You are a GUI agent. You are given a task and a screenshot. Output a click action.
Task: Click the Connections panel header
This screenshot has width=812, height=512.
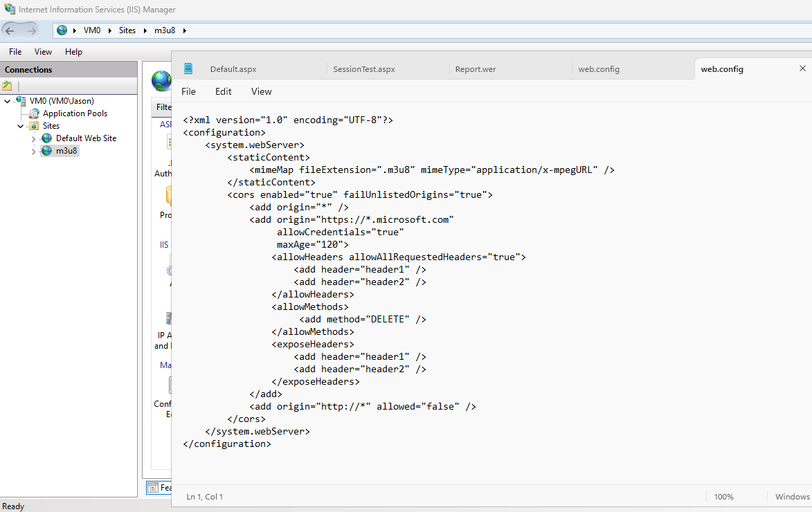[x=69, y=69]
